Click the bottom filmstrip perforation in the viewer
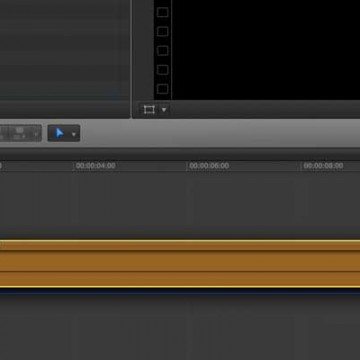This screenshot has width=360, height=360. coord(162,89)
